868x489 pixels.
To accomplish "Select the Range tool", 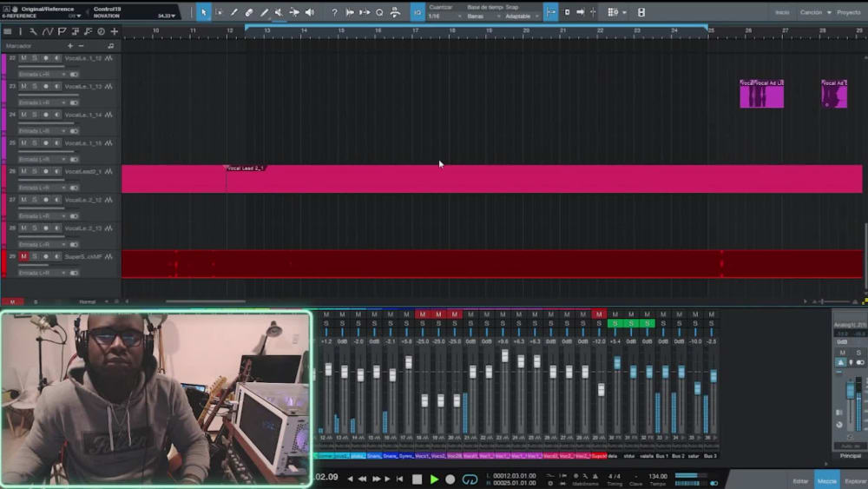I will point(220,12).
